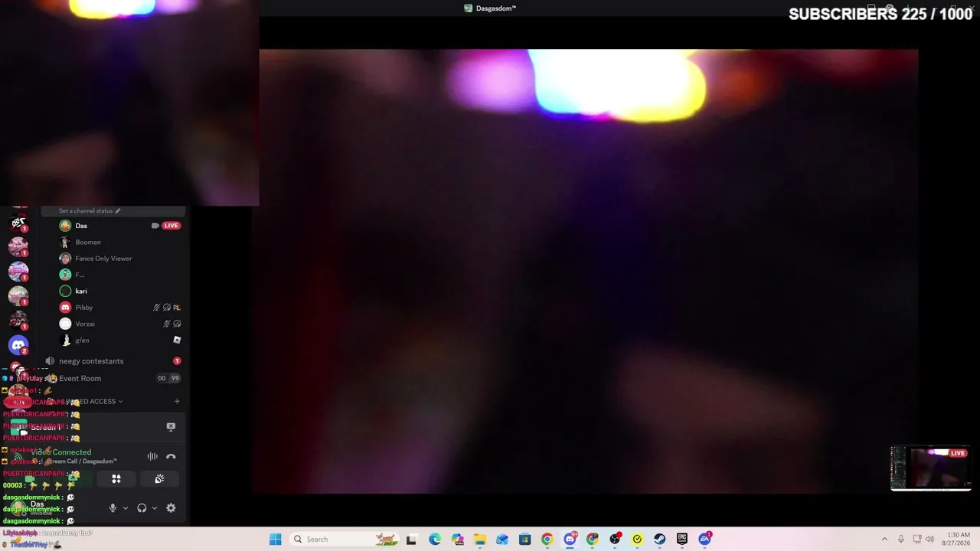
Task: Deafen with the headphone icon
Action: tap(142, 508)
